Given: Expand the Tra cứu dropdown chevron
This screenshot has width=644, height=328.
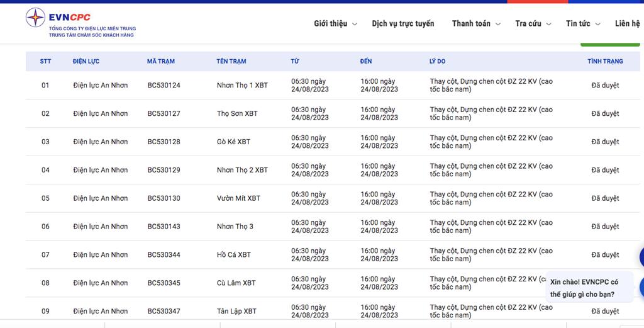Looking at the screenshot, I should (x=548, y=25).
